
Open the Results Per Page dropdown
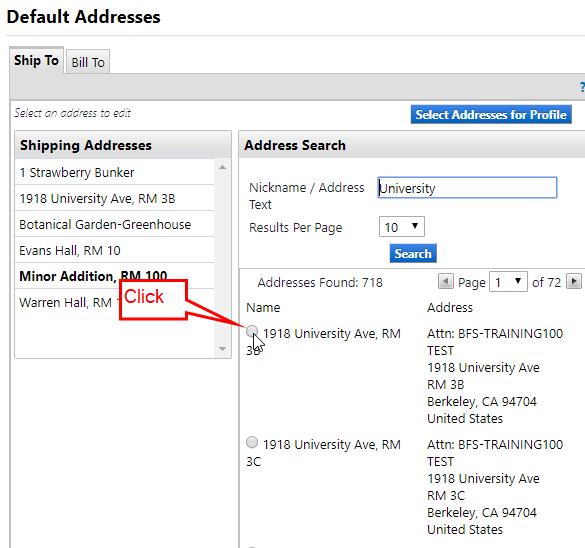click(402, 227)
